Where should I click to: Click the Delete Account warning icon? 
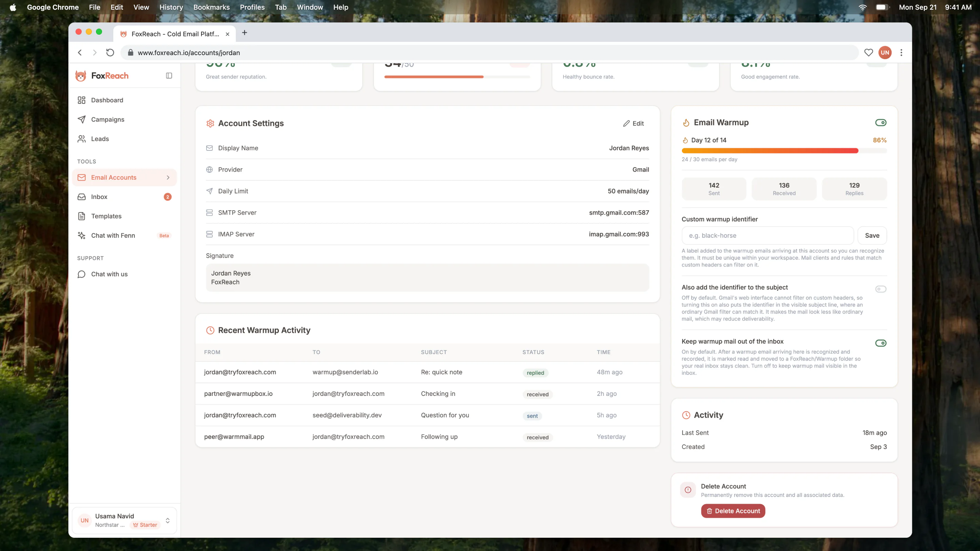[688, 490]
